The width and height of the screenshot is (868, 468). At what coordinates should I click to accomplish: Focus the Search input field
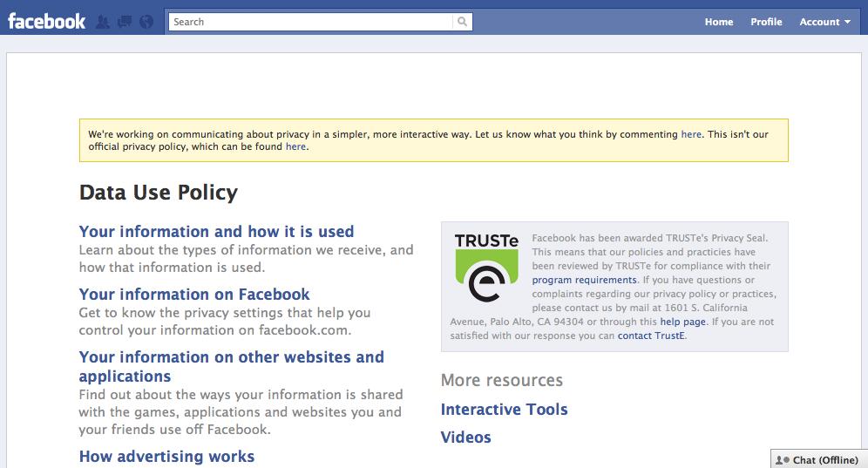coord(310,22)
